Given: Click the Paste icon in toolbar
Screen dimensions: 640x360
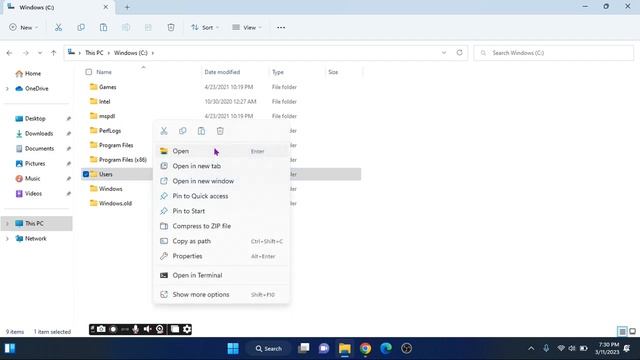Looking at the screenshot, I should coord(103,27).
